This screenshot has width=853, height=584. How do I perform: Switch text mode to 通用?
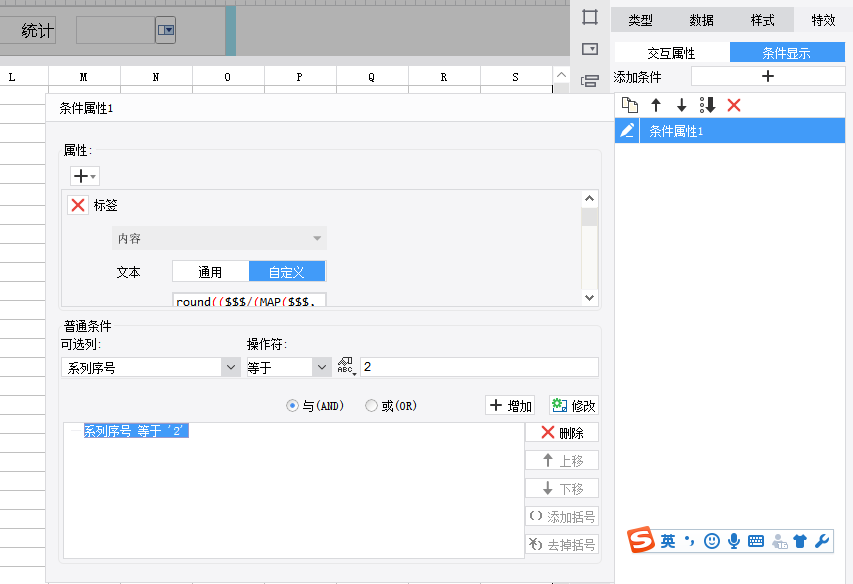210,272
